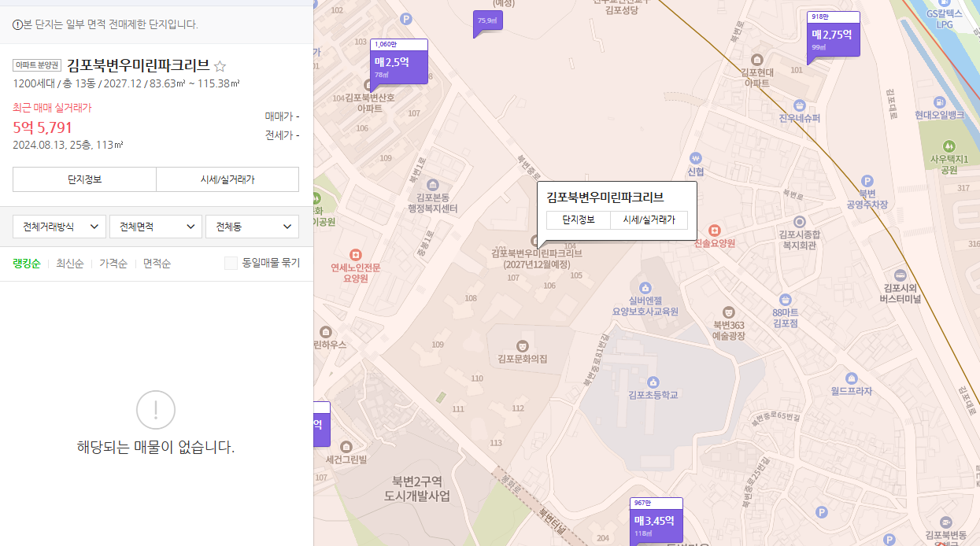Open the 전체면적 dropdown
This screenshot has height=546, width=980.
click(x=155, y=226)
